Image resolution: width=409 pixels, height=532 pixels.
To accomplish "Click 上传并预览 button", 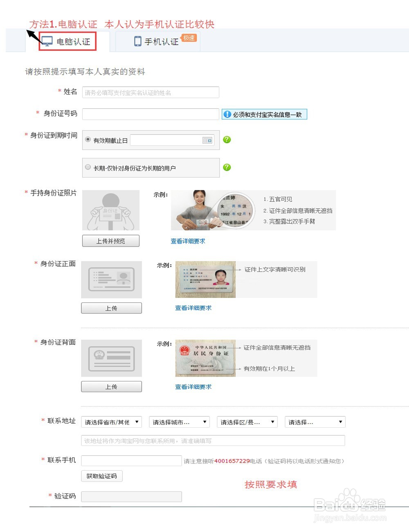I will pos(111,241).
